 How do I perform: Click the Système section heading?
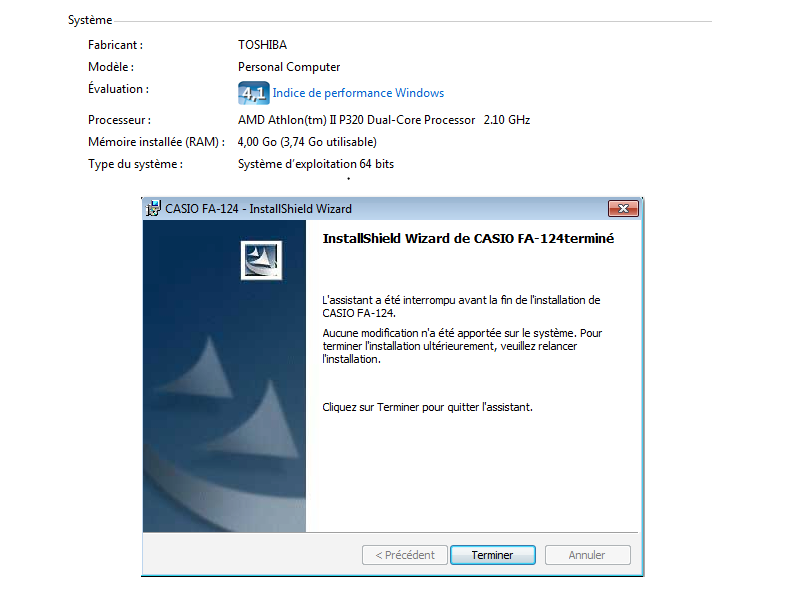pos(90,20)
